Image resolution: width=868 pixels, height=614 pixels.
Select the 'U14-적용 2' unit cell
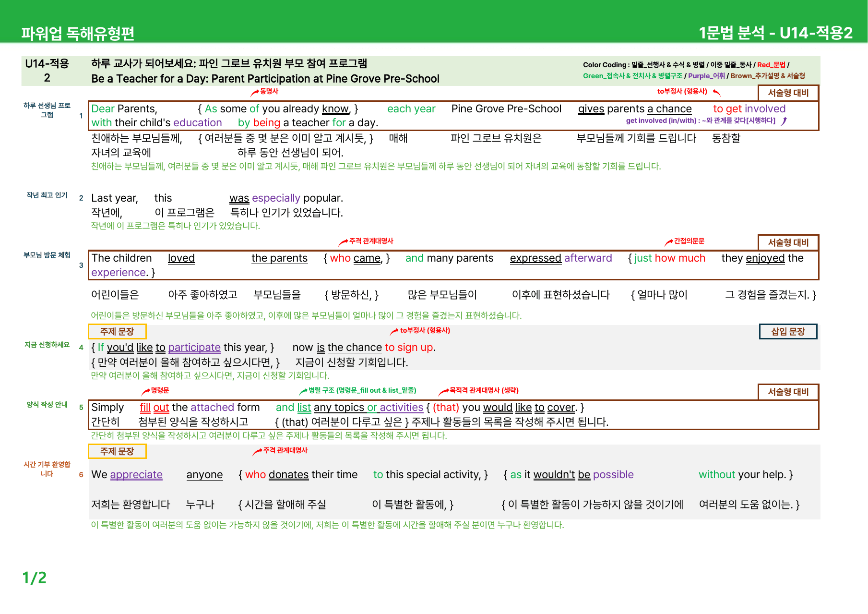pyautogui.click(x=47, y=71)
